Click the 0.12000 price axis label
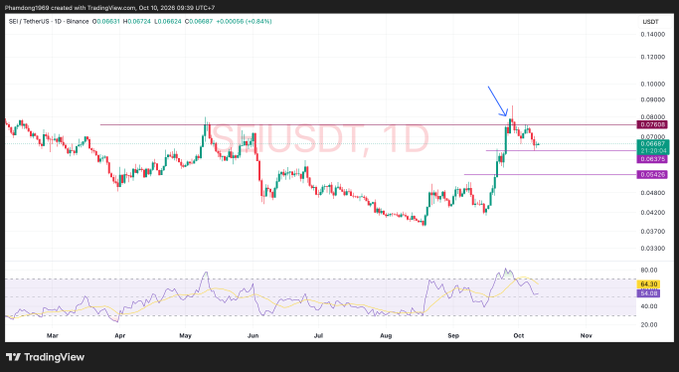 pos(653,57)
